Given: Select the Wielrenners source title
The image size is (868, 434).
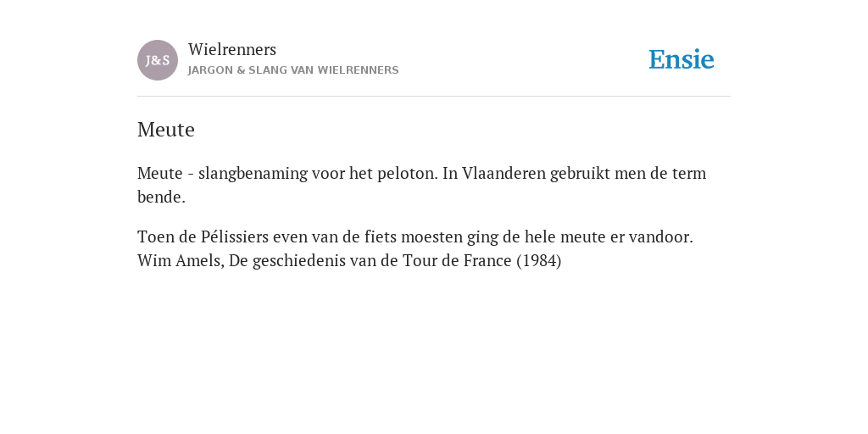Looking at the screenshot, I should click(x=232, y=49).
